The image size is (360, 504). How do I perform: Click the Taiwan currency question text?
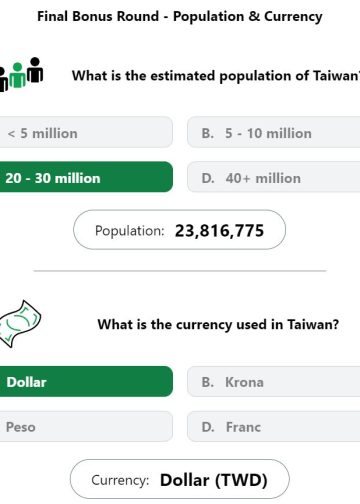tap(218, 324)
